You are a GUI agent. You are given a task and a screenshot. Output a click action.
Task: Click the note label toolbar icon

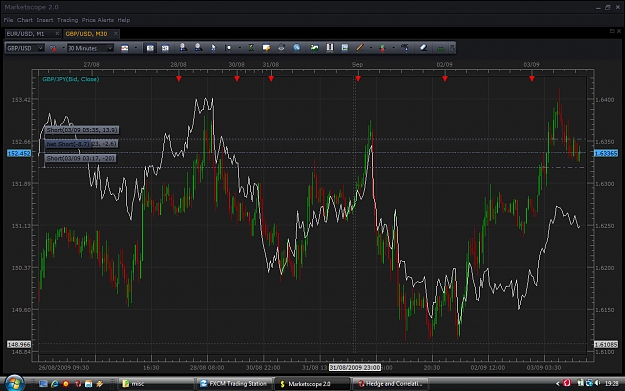point(266,48)
